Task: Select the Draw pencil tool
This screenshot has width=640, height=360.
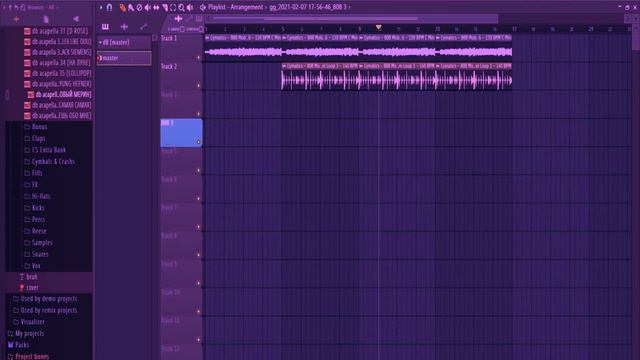Action: pos(122,7)
